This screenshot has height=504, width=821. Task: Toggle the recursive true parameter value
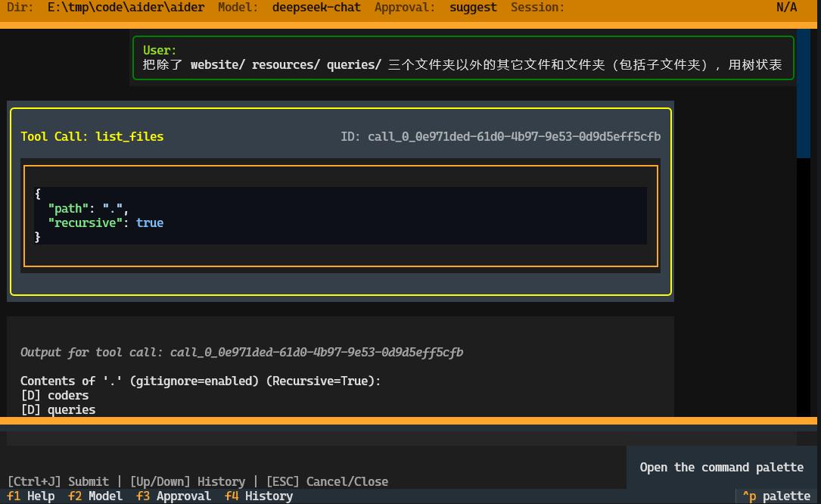pyautogui.click(x=149, y=222)
